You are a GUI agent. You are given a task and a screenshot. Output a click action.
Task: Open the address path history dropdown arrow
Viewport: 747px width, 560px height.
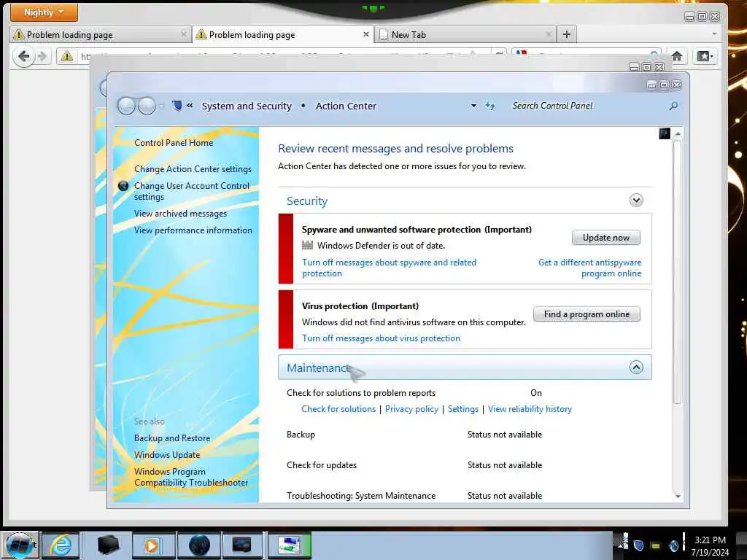[473, 106]
